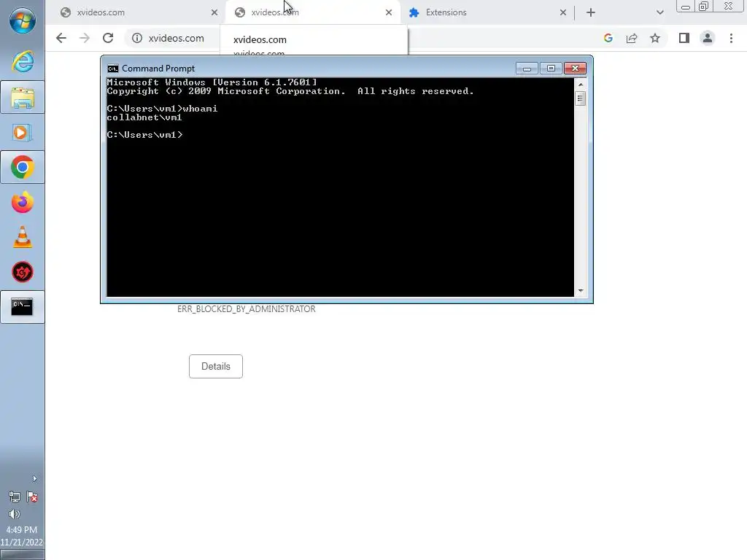Image resolution: width=747 pixels, height=560 pixels.
Task: Switch to Google Chrome taskbar icon
Action: click(23, 167)
